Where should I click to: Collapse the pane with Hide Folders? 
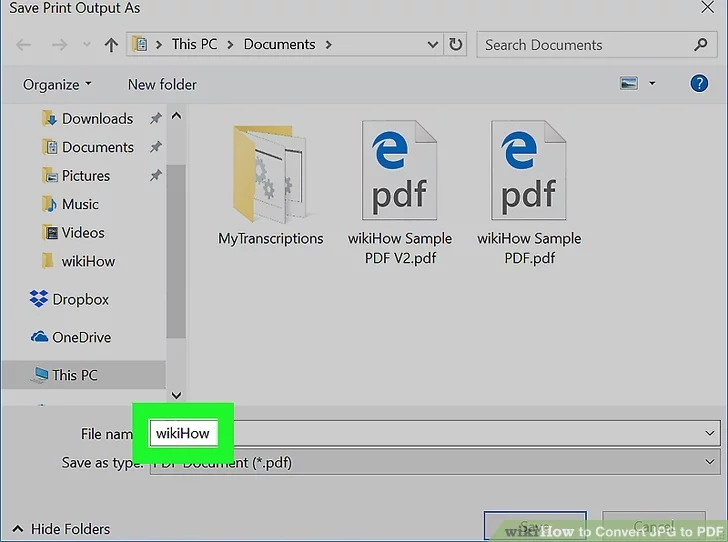pyautogui.click(x=61, y=529)
